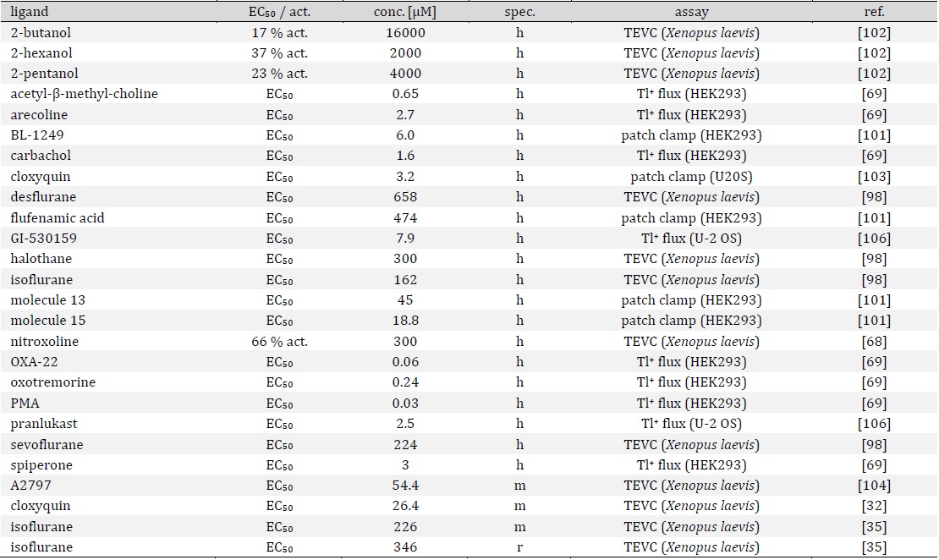
Task: Click reference [35] in the last isoflurane row
Action: pos(874,547)
